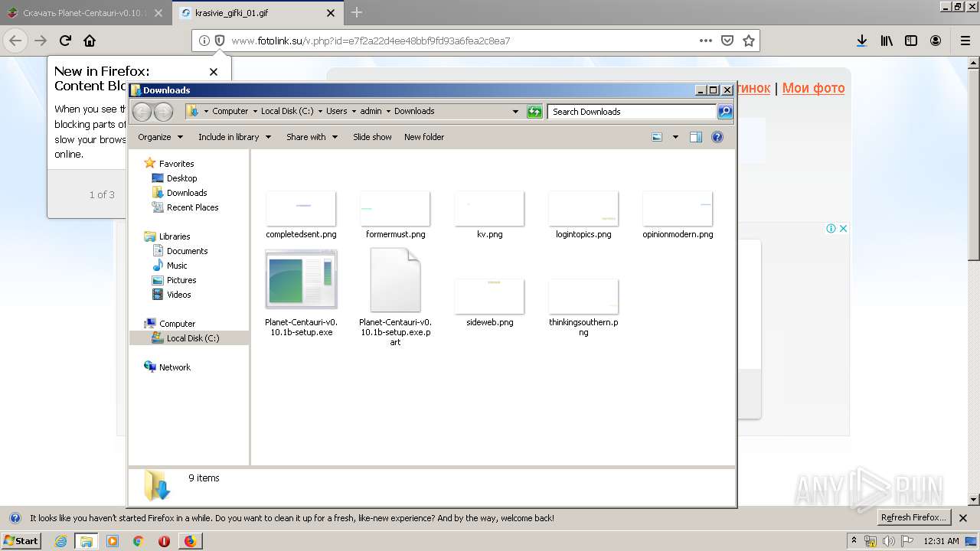
Task: Select Planet-Centauri-v0.10.1b-setup.exe file
Action: pos(301,294)
